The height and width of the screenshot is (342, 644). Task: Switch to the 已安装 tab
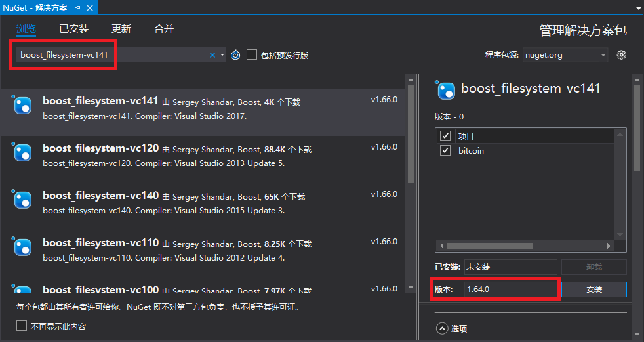74,28
